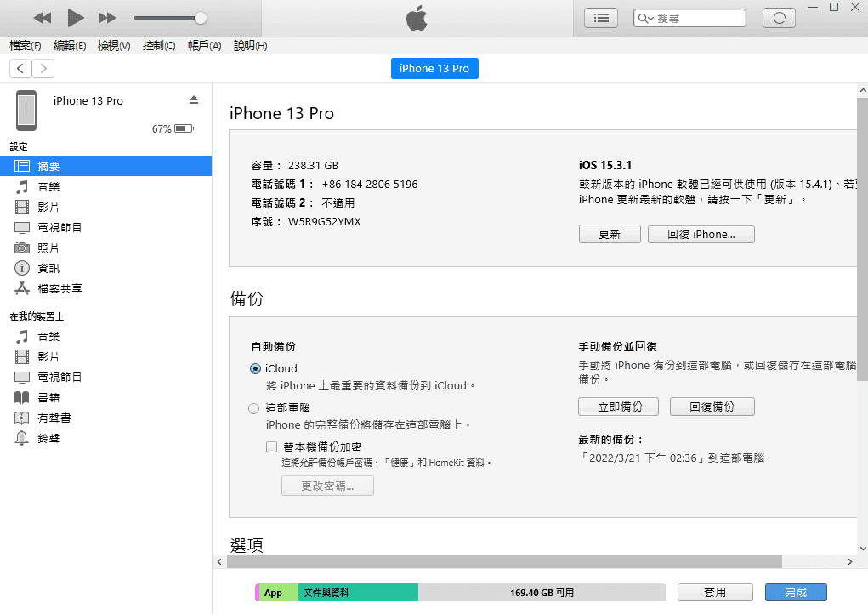The height and width of the screenshot is (614, 868).
Task: Select the This Computer (這部電腦) backup option
Action: [x=255, y=408]
